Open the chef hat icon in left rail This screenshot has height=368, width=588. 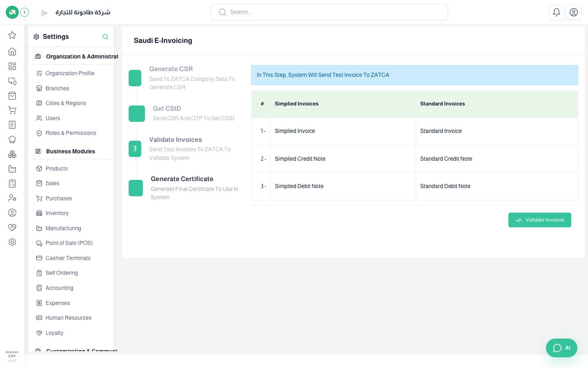(x=12, y=139)
